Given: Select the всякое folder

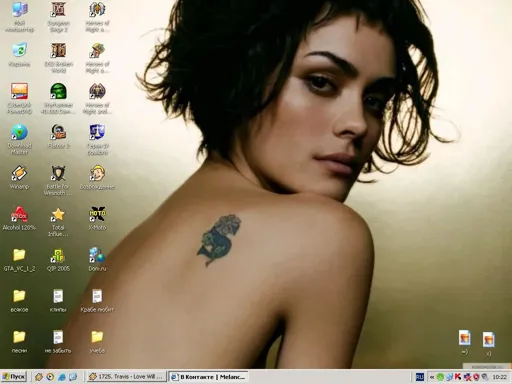Looking at the screenshot, I should (x=19, y=300).
